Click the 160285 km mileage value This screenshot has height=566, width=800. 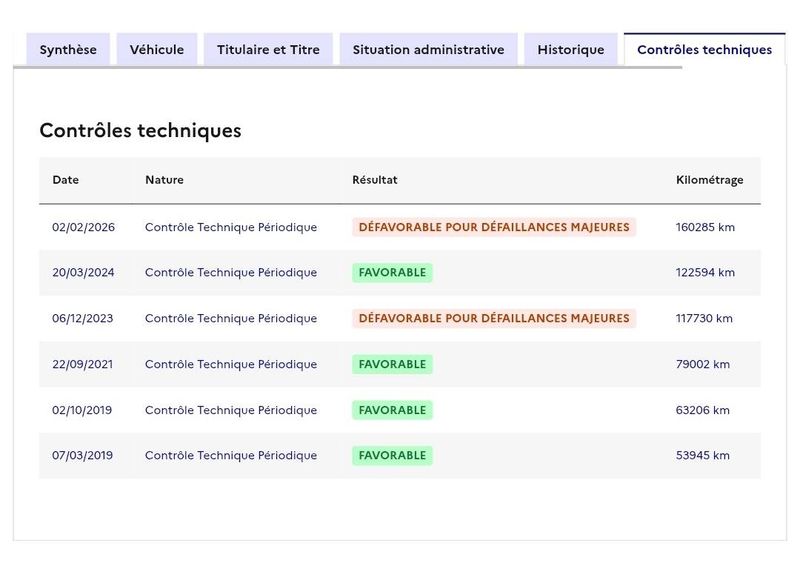tap(705, 227)
